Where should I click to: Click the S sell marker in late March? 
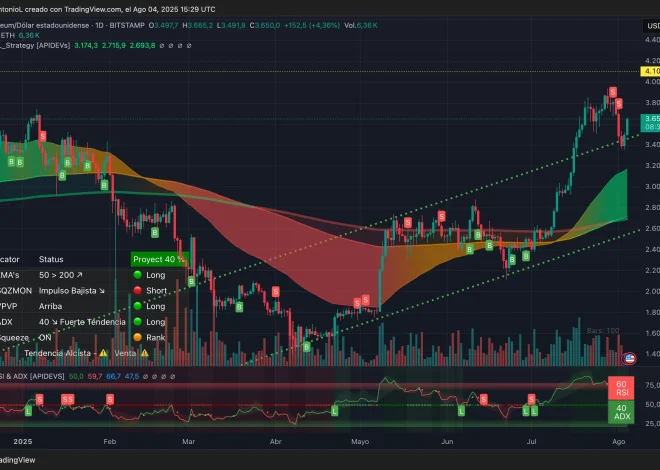[276, 292]
